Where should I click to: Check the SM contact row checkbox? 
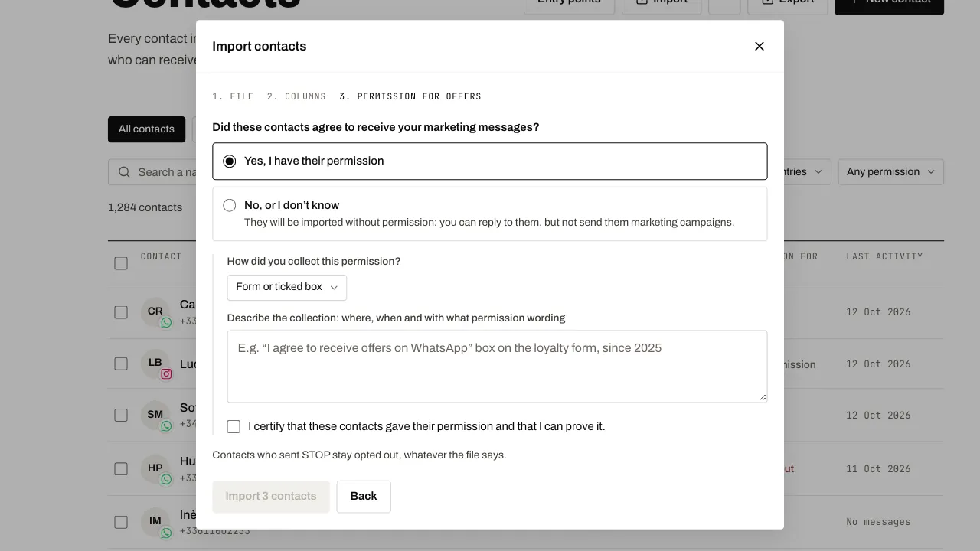pyautogui.click(x=121, y=415)
